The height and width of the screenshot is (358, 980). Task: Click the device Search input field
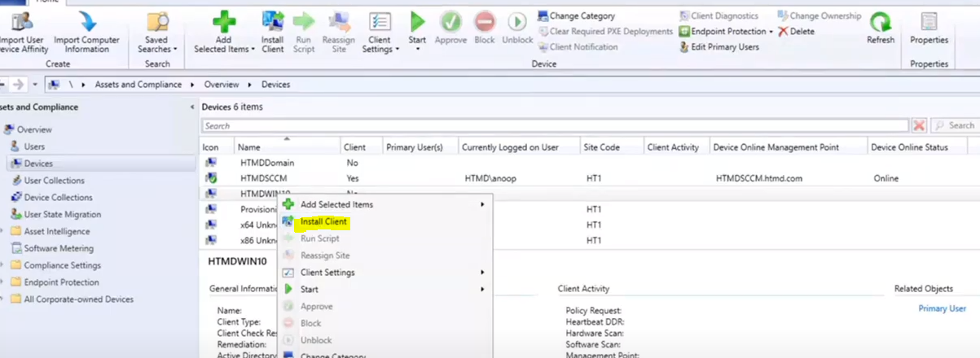pyautogui.click(x=554, y=126)
